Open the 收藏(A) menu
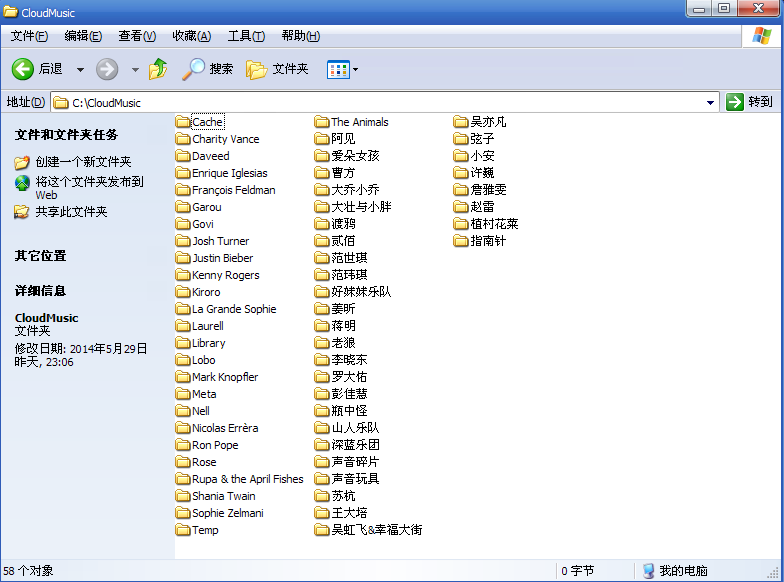784x582 pixels. (192, 36)
